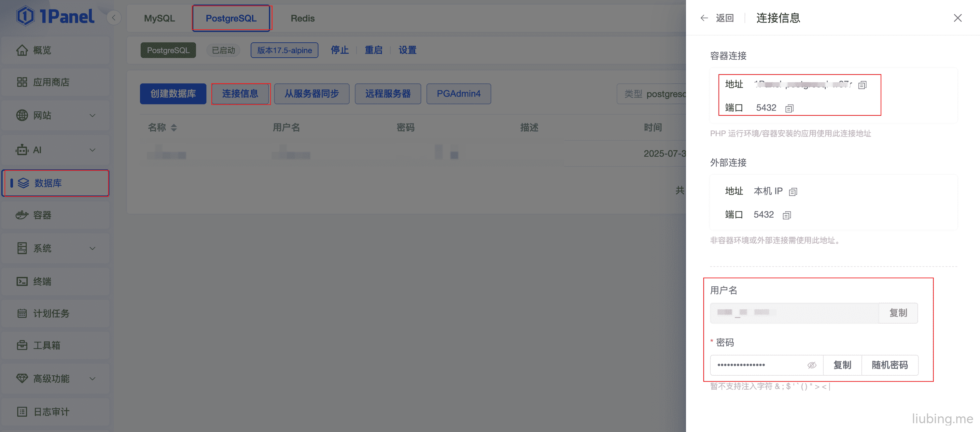The image size is (980, 432).
Task: Close the 连接信息 drawer
Action: pos(957,18)
